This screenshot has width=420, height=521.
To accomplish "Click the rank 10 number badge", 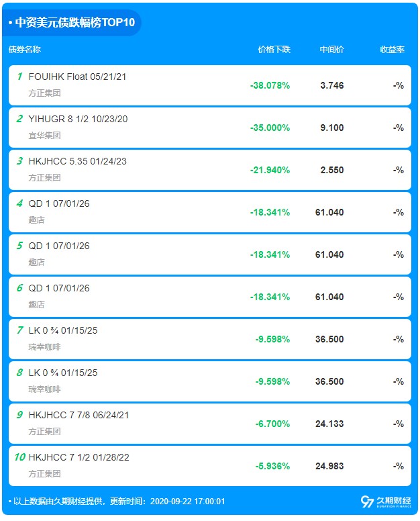I will point(20,457).
